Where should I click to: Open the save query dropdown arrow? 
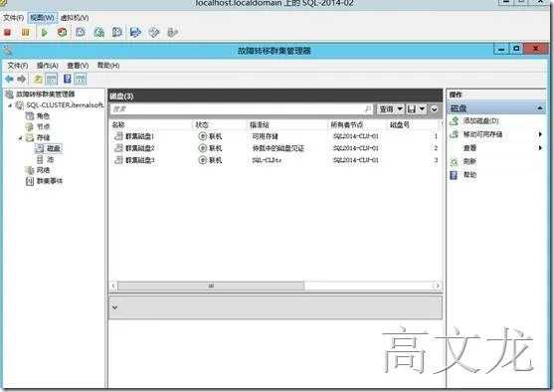pyautogui.click(x=422, y=108)
